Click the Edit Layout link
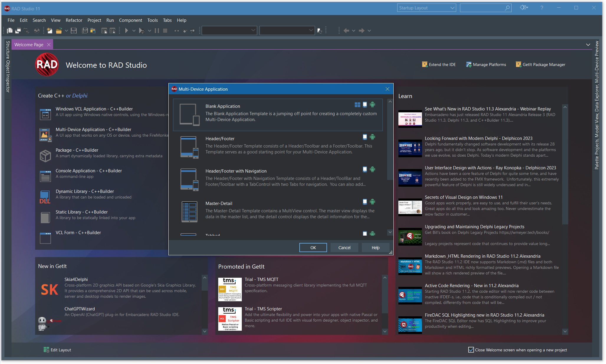Viewport: 606px width, 364px height. tap(57, 350)
